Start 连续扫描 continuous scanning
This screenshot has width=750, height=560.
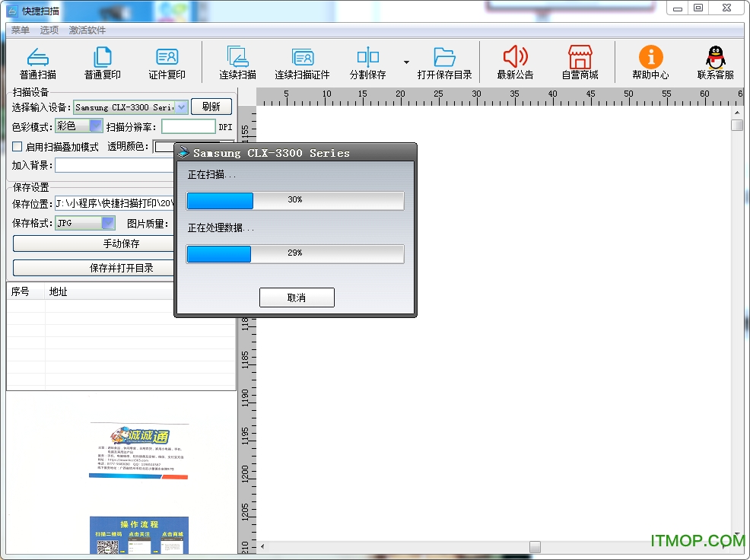[x=238, y=63]
